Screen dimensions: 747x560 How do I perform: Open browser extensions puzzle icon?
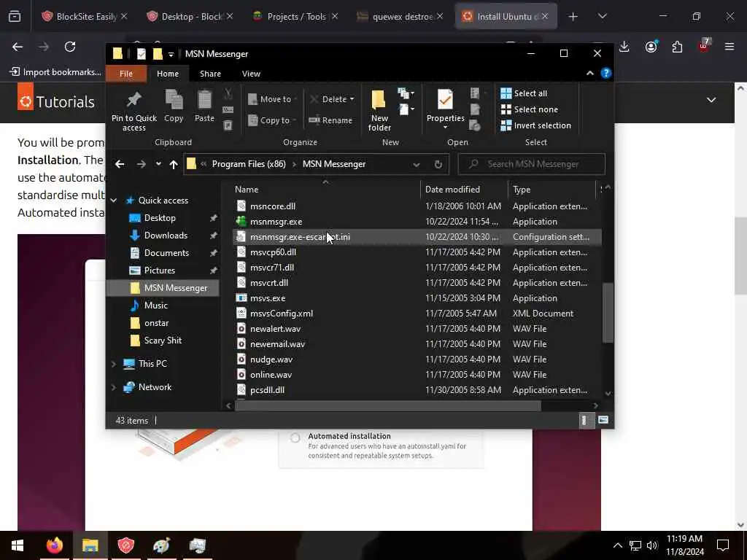(677, 47)
